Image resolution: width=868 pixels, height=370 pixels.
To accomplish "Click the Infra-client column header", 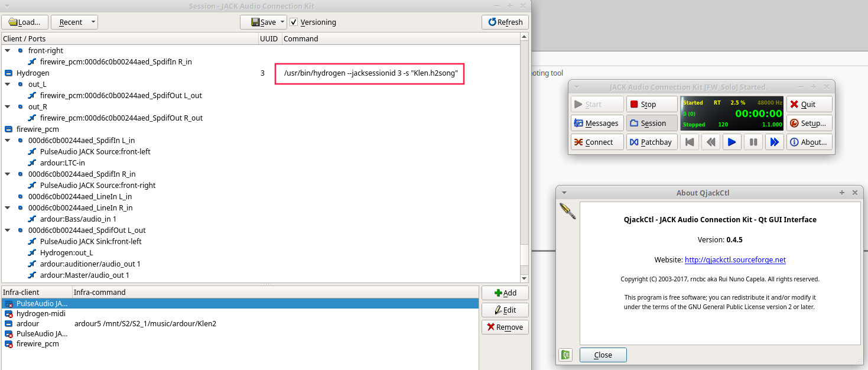I will coord(37,292).
